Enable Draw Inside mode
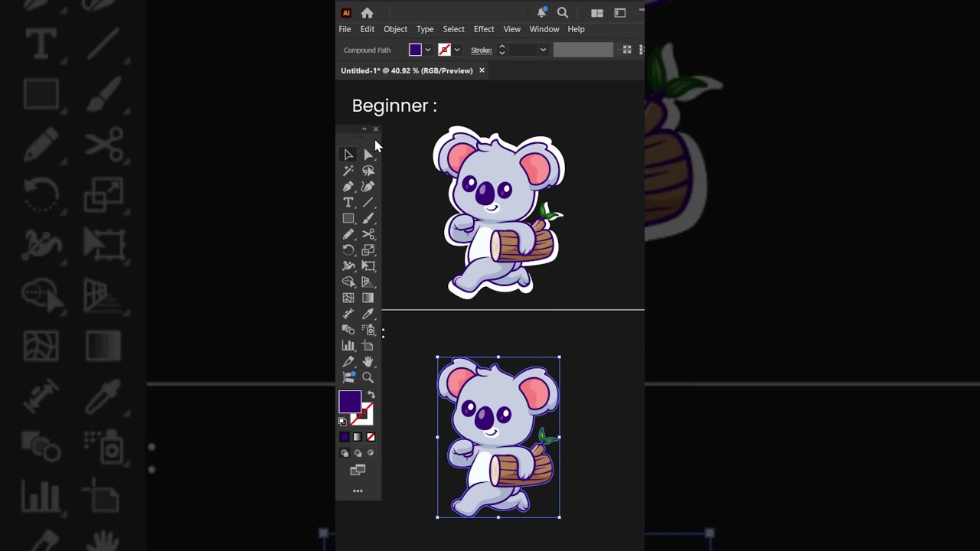 click(x=371, y=453)
